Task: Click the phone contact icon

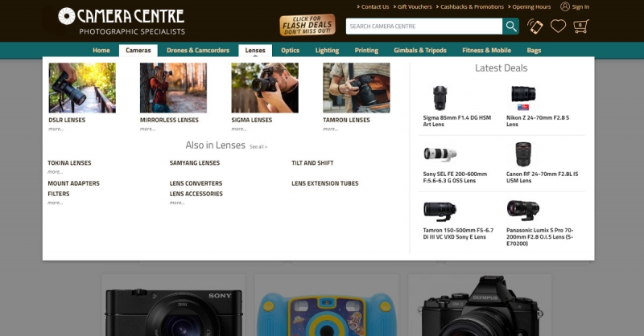Action: pos(535,27)
